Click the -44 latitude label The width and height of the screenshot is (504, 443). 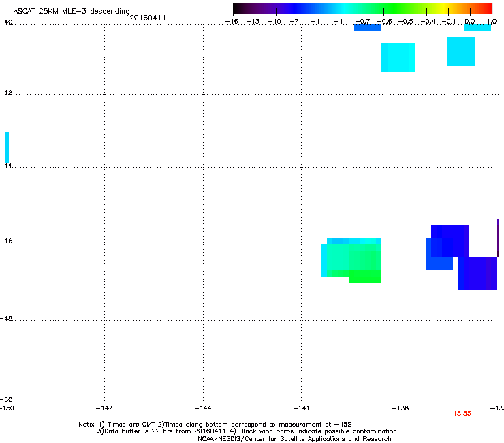[6, 166]
